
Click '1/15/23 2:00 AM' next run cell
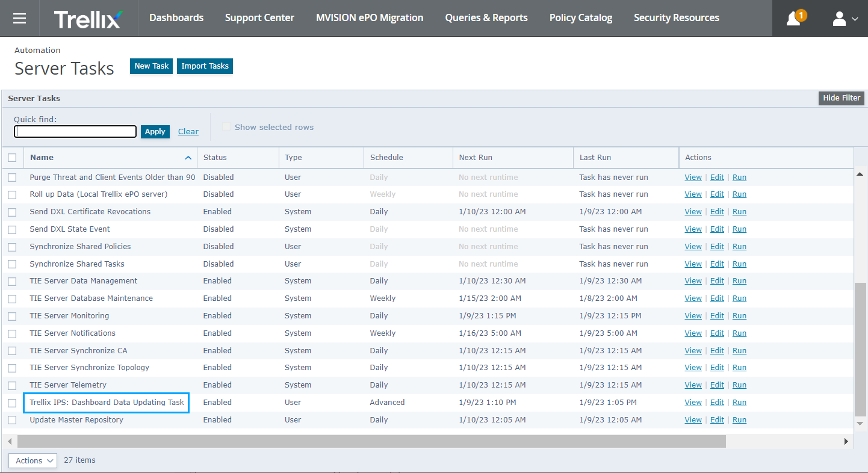[490, 298]
